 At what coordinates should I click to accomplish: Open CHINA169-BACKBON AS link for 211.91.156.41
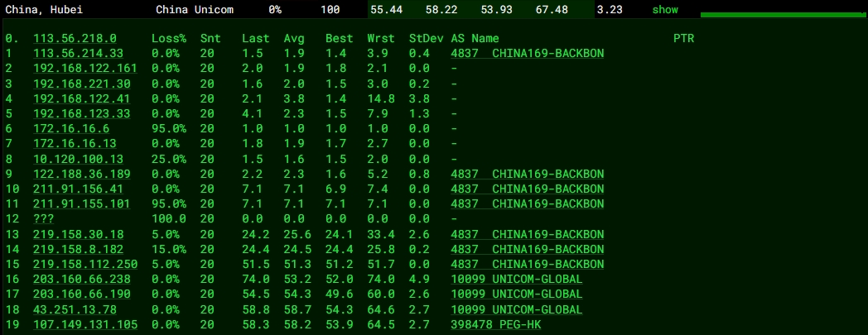pos(527,189)
